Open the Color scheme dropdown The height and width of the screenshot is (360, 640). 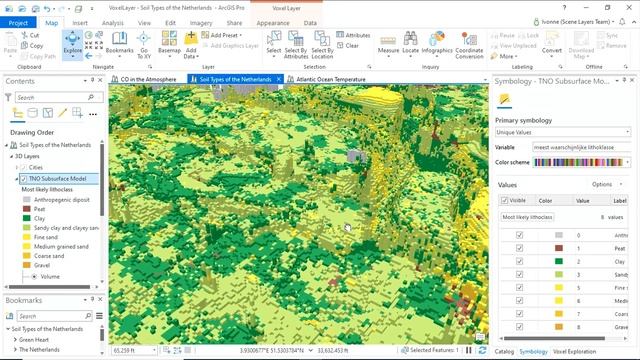pyautogui.click(x=582, y=162)
